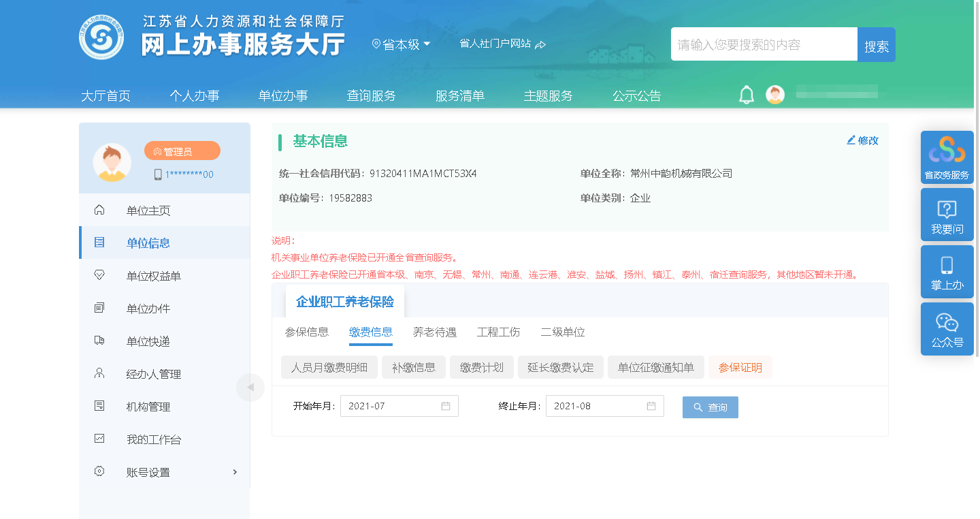This screenshot has height=519, width=980.
Task: Click the 修改 edit pencil link
Action: (862, 140)
